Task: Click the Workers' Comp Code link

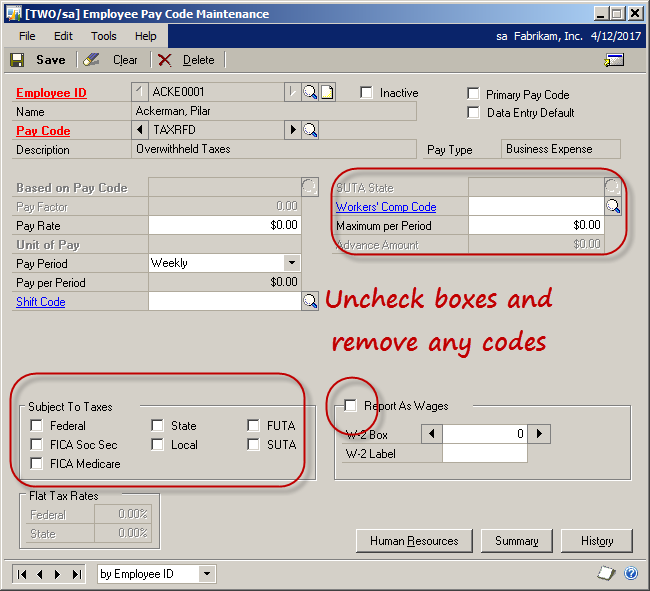Action: (x=386, y=206)
